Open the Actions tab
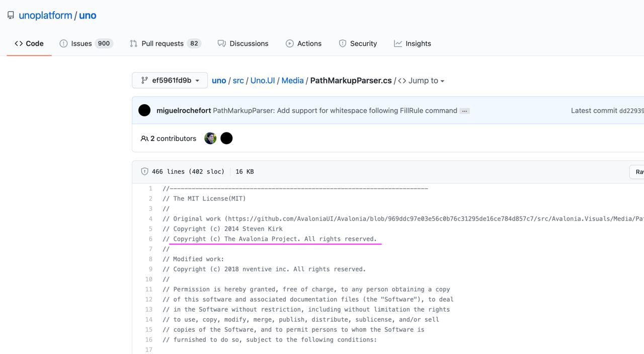 pos(303,43)
